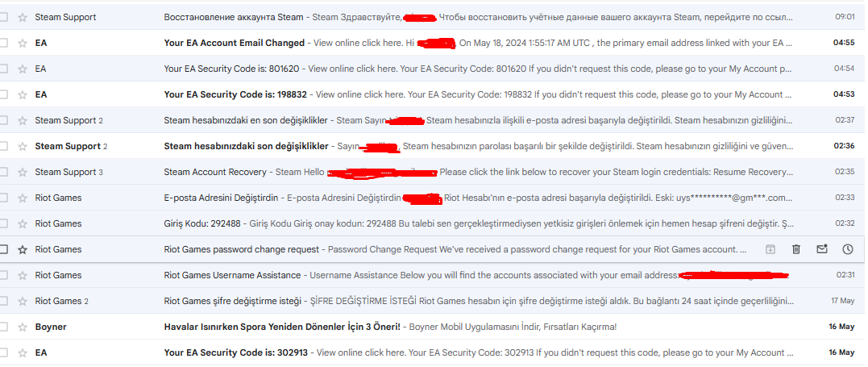Click the trash icon to delete hovered email

coord(796,249)
